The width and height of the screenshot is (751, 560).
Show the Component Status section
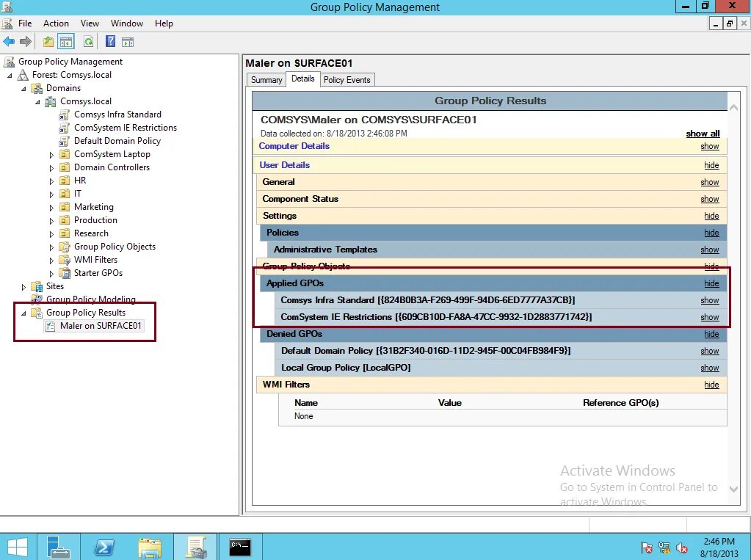(709, 199)
